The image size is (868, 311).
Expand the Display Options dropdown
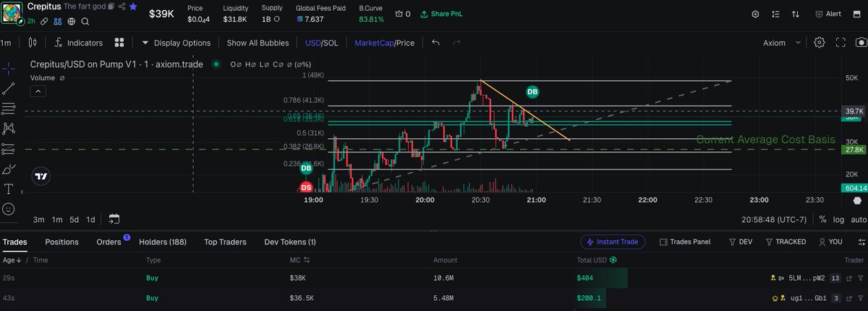pyautogui.click(x=176, y=43)
